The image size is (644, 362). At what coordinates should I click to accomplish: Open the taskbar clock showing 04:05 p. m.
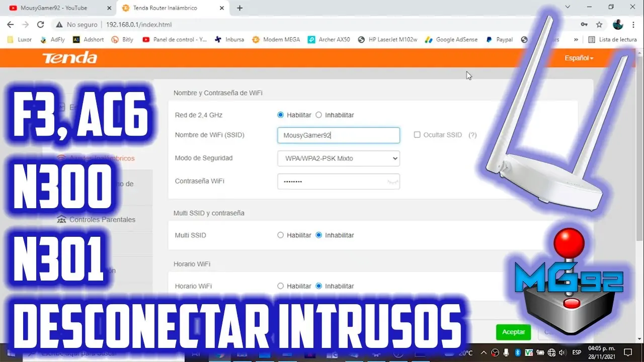tap(601, 353)
